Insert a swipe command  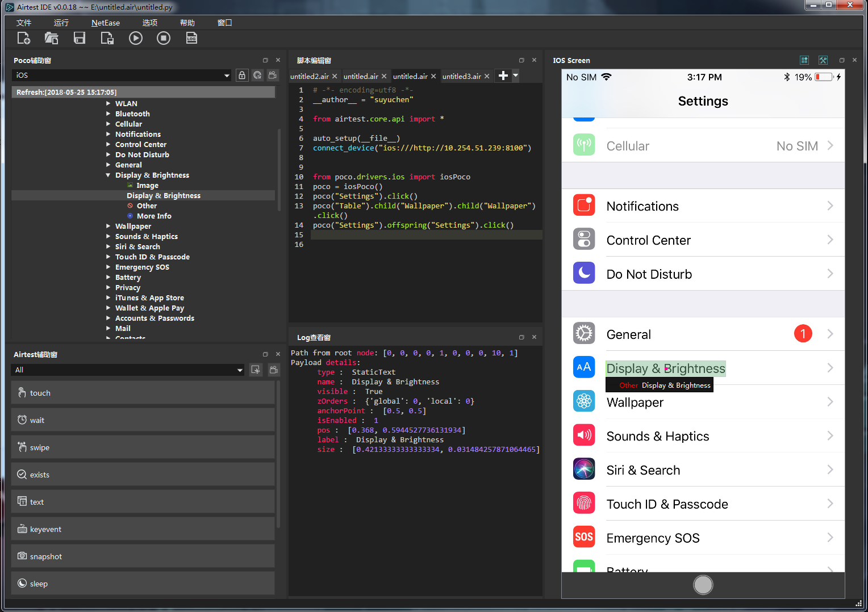coord(143,447)
